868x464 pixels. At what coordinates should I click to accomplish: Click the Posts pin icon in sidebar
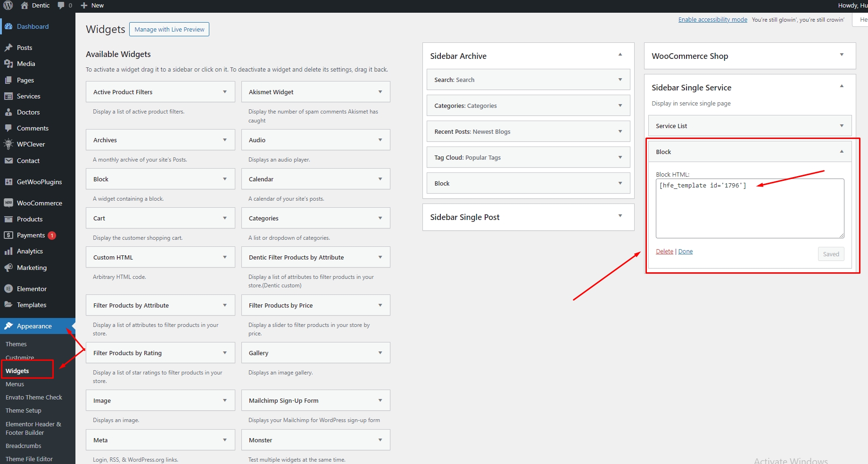tap(8, 48)
